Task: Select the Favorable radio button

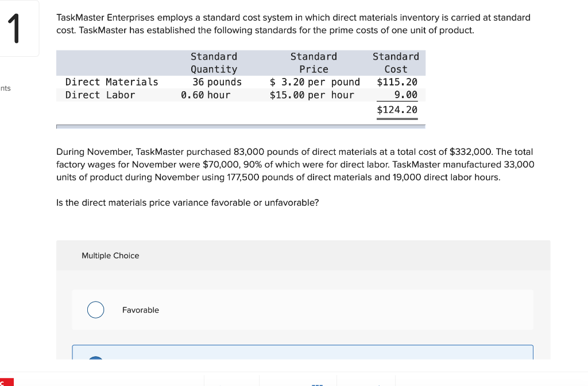Action: (96, 310)
